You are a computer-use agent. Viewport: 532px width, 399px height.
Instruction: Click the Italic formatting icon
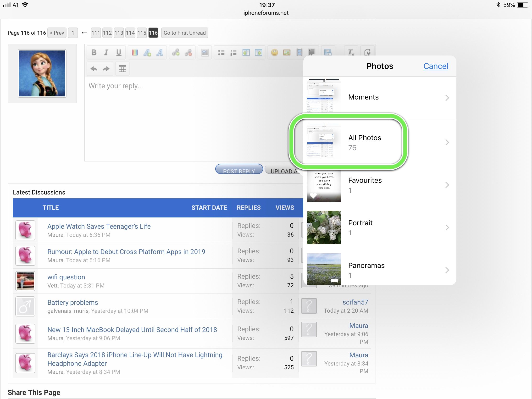click(106, 52)
